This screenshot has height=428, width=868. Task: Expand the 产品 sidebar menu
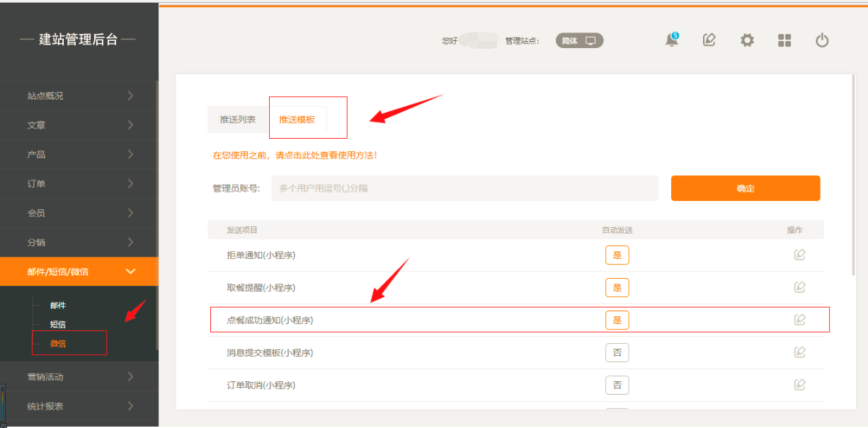tap(78, 154)
